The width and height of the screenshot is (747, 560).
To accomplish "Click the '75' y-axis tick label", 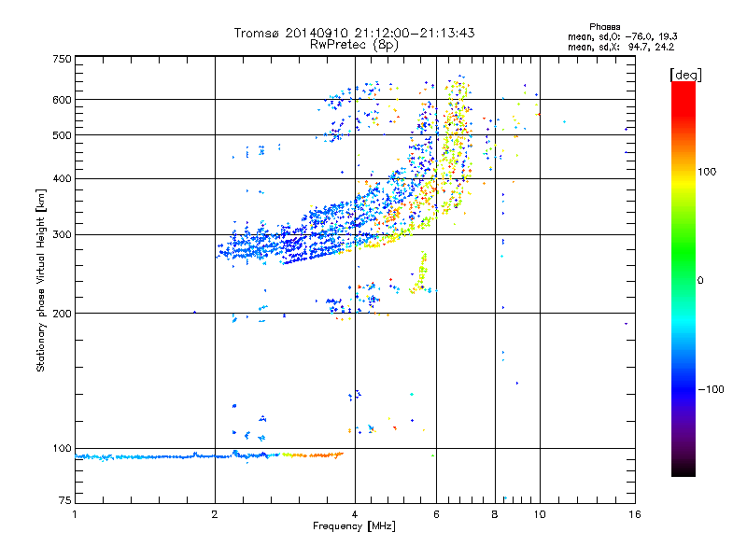I will coord(65,500).
